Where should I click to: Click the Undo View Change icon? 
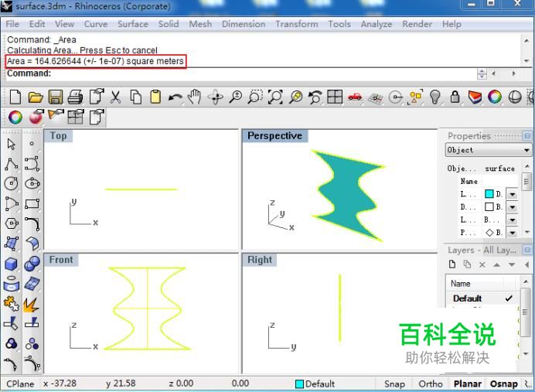tap(315, 97)
